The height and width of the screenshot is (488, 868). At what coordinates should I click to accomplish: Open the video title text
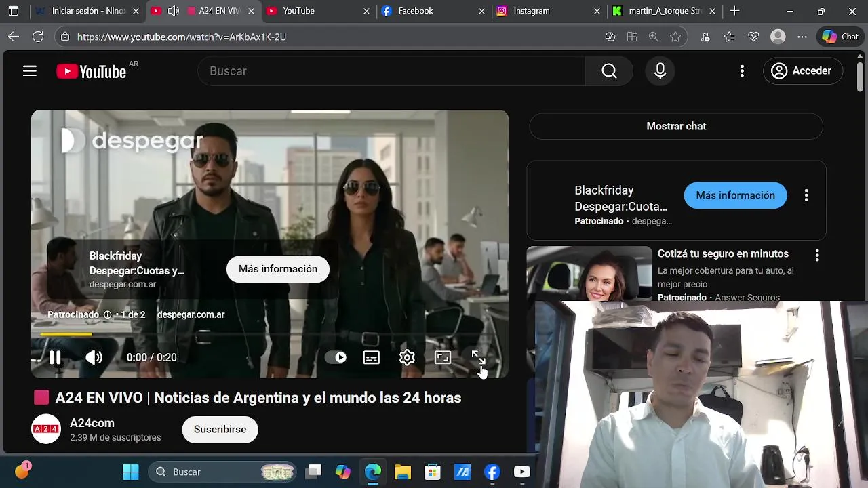[x=258, y=398]
